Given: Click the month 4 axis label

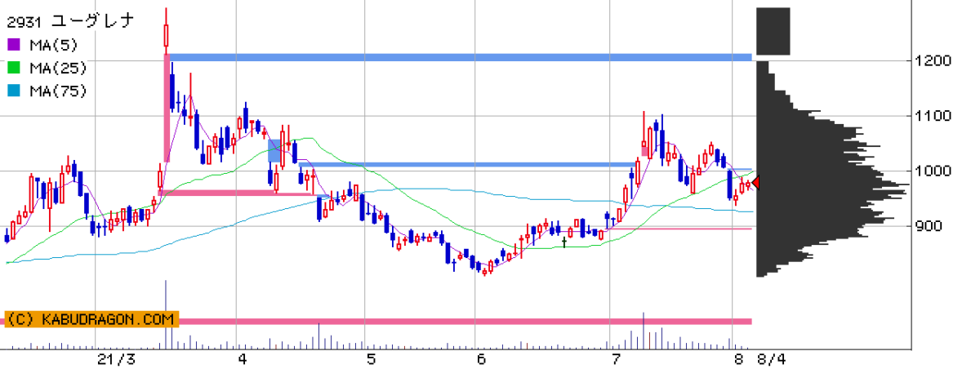Looking at the screenshot, I should click(243, 359).
